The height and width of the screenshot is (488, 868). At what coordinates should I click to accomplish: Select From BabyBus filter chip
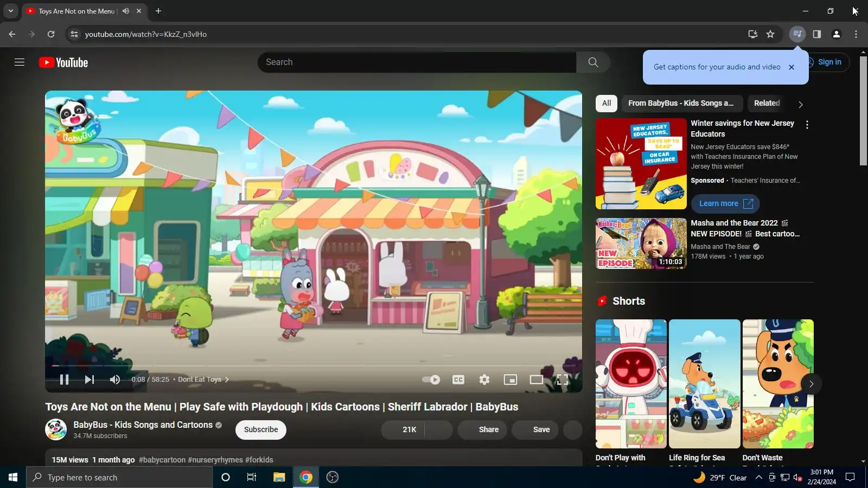pos(681,103)
